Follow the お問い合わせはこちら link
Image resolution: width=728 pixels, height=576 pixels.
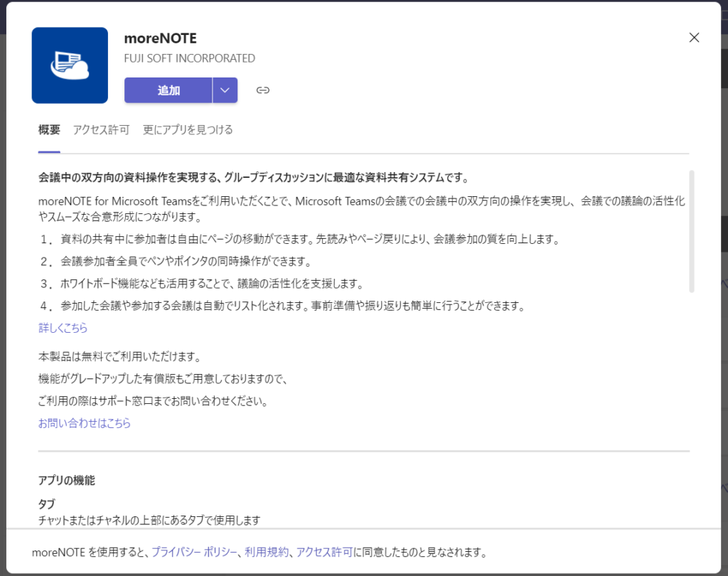(x=85, y=423)
